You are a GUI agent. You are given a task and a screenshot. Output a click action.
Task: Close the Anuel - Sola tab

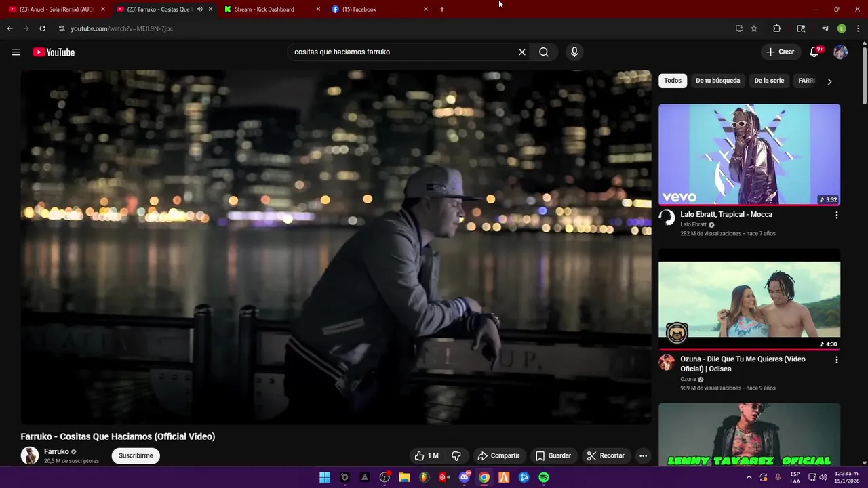pyautogui.click(x=103, y=9)
